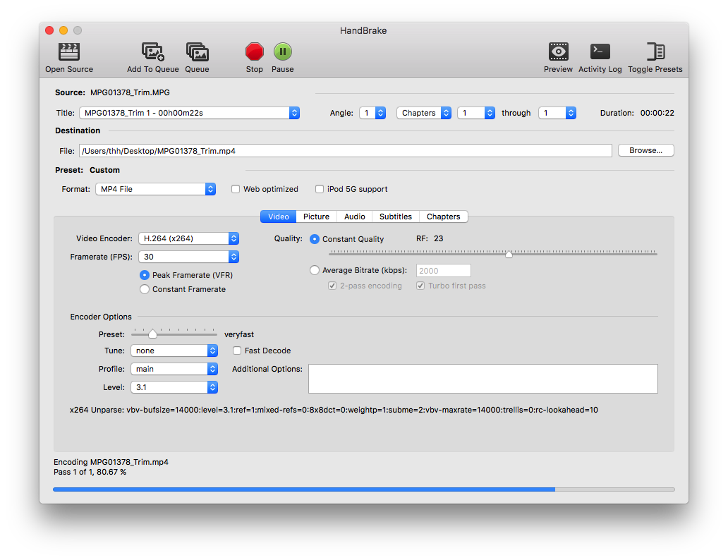Image resolution: width=728 pixels, height=560 pixels.
Task: Click the Browse... button
Action: pyautogui.click(x=646, y=150)
